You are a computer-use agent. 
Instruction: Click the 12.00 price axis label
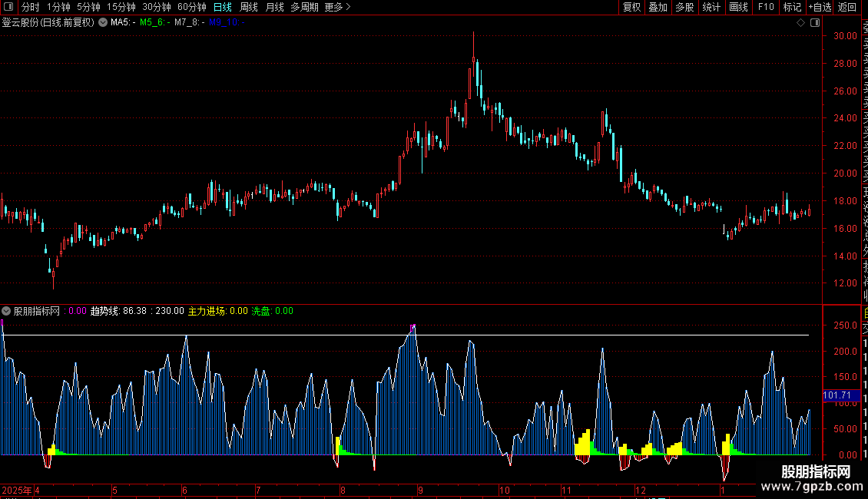pos(845,283)
